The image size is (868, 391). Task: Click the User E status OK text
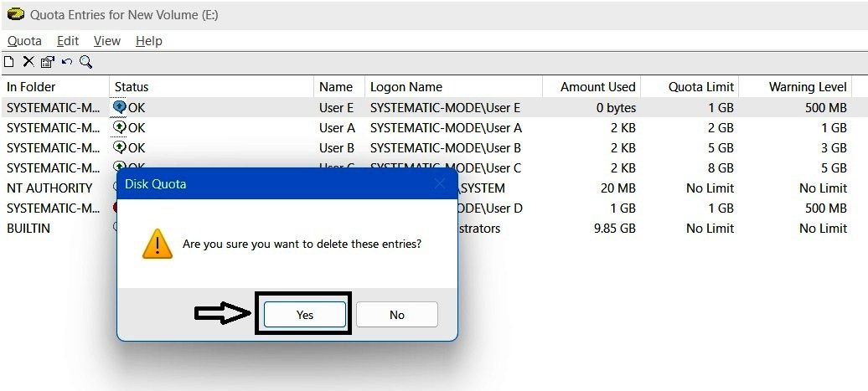tap(137, 108)
